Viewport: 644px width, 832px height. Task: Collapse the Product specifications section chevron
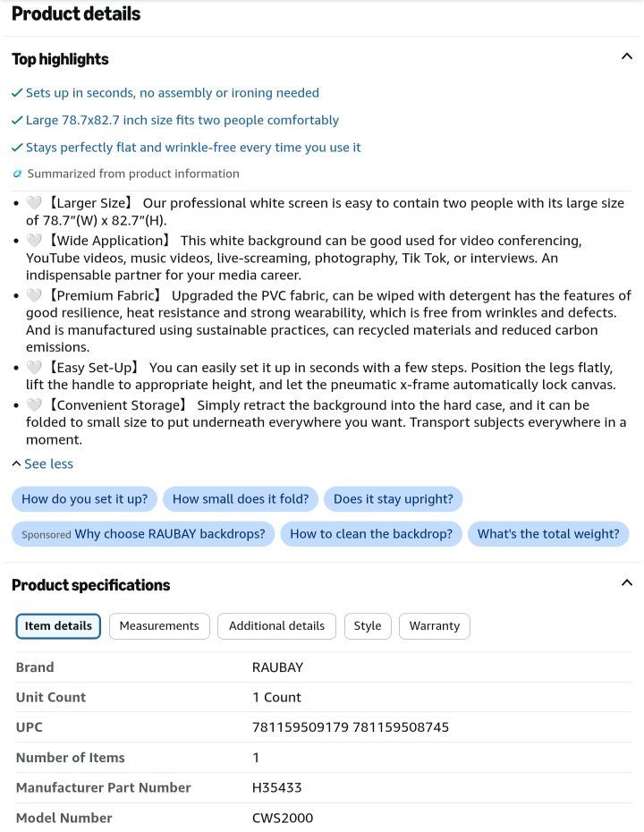pyautogui.click(x=626, y=582)
